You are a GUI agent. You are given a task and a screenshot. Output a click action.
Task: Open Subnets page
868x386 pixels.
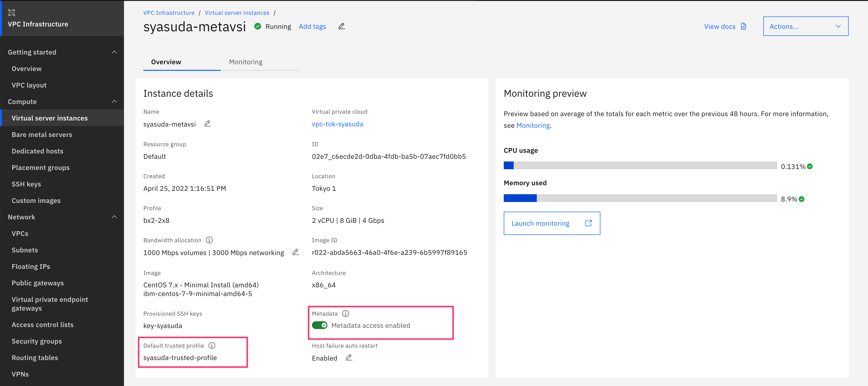coord(25,250)
